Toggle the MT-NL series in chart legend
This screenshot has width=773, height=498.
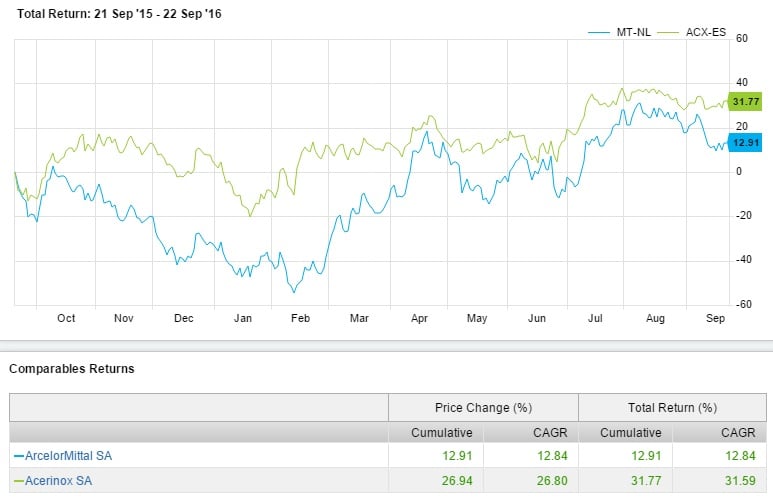click(628, 32)
